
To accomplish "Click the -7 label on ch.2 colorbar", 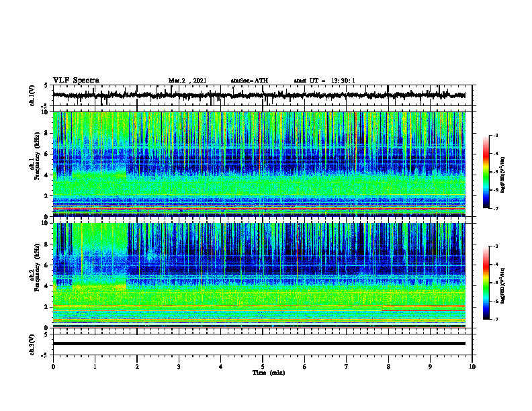I will (x=495, y=319).
